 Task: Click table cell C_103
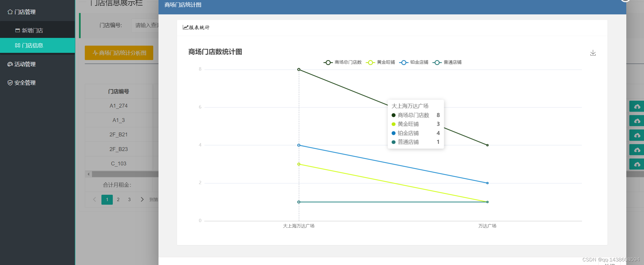pos(119,163)
